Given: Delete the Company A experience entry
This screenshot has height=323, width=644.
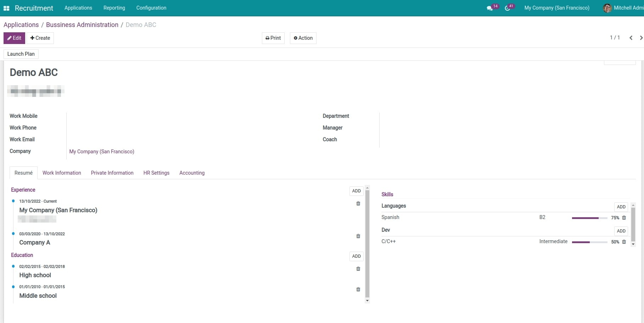Looking at the screenshot, I should click(358, 236).
